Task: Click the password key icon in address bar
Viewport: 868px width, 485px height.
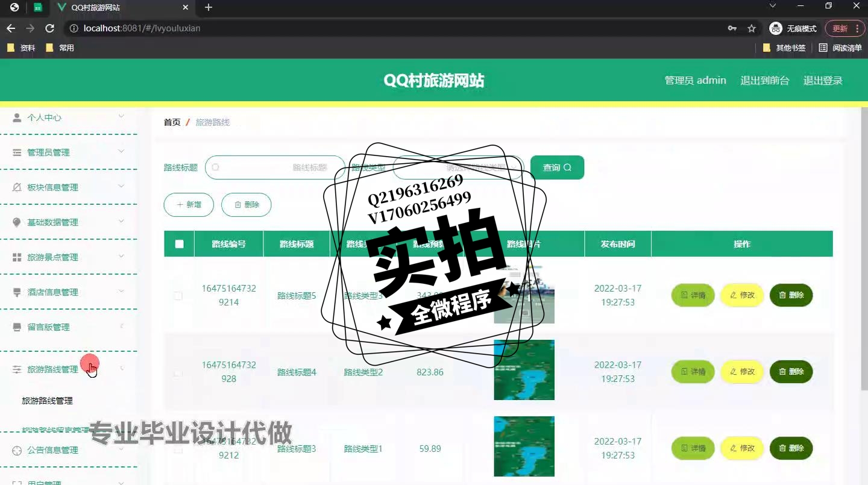Action: [732, 28]
